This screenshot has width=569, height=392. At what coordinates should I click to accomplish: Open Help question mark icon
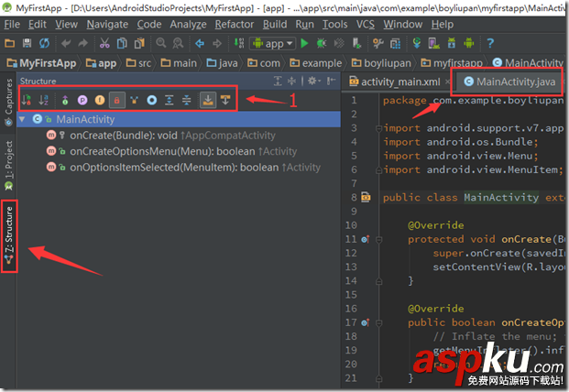click(x=490, y=44)
